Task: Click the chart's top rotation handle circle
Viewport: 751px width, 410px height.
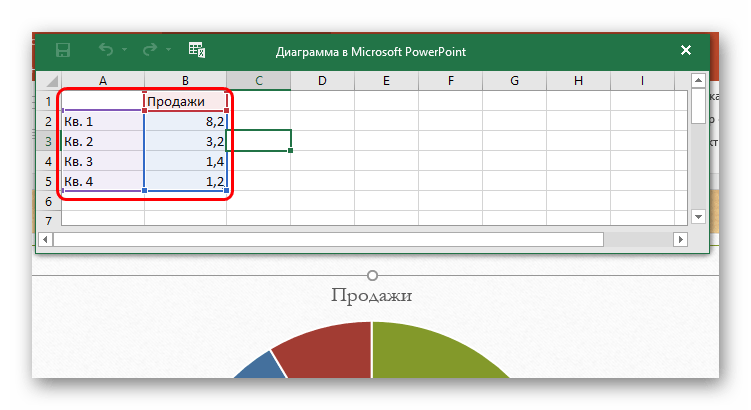Action: coord(372,275)
